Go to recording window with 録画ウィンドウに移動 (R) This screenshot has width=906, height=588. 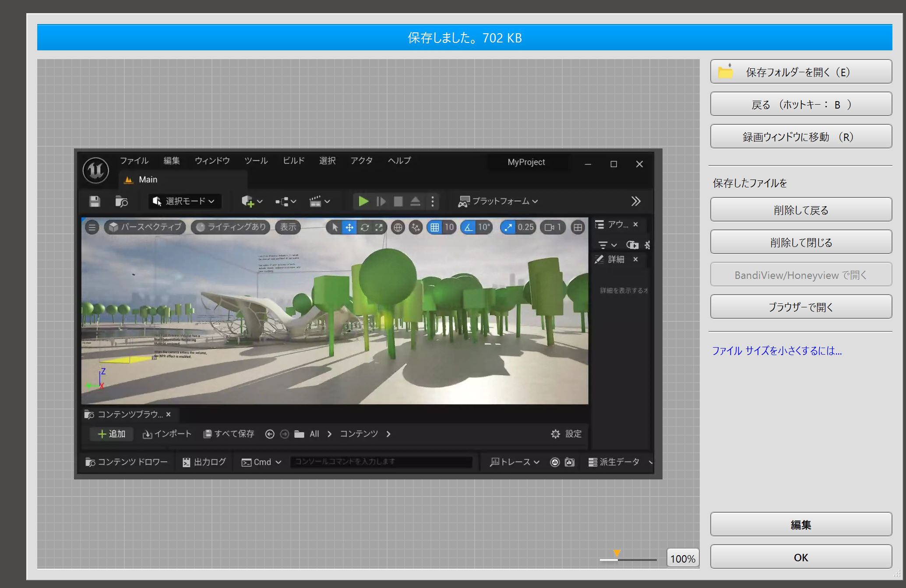[x=800, y=137]
